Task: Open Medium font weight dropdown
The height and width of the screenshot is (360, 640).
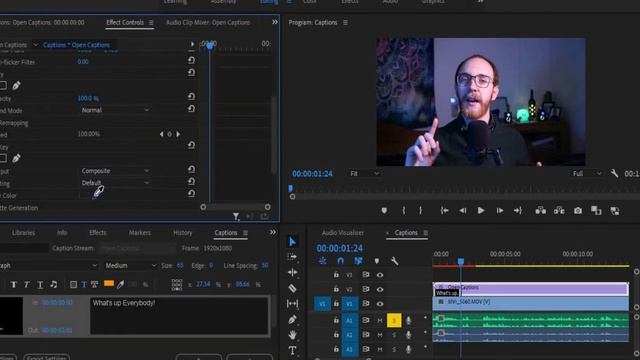Action: (x=130, y=265)
